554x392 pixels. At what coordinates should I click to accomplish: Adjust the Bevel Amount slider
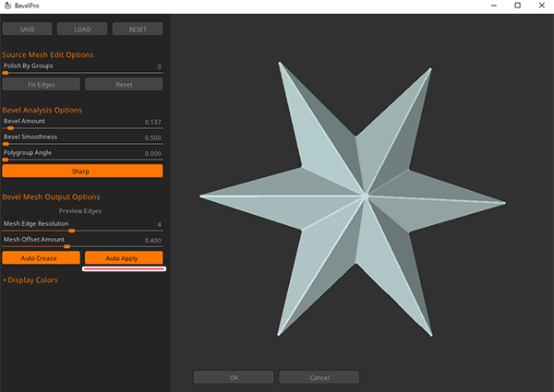click(82, 128)
